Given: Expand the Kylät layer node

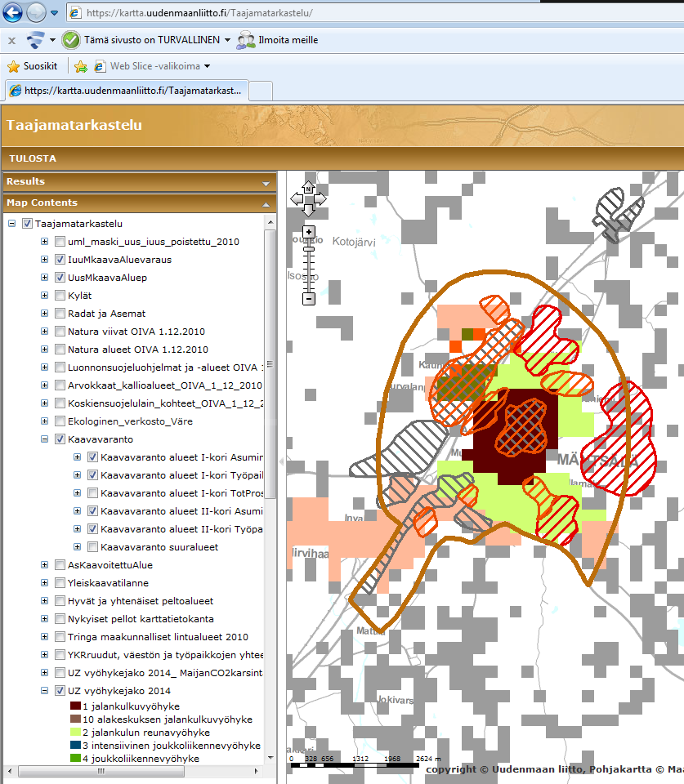Looking at the screenshot, I should tap(44, 296).
